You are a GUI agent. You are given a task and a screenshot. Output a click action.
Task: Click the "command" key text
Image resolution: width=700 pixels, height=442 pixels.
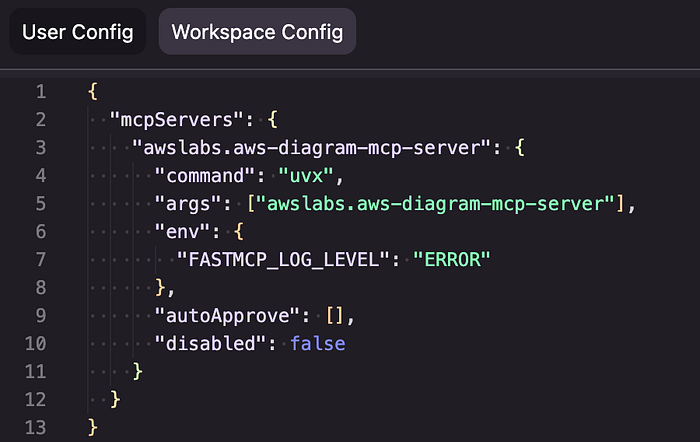point(205,175)
